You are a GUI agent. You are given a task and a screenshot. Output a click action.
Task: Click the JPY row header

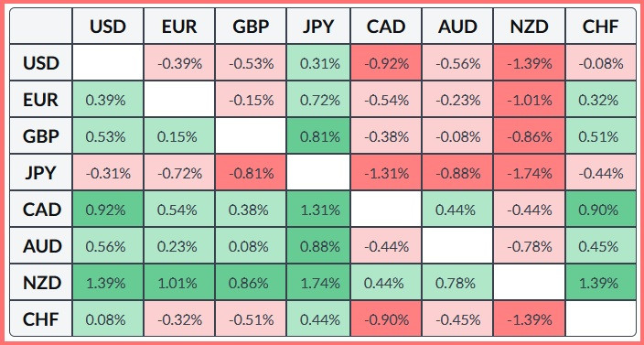coord(41,172)
